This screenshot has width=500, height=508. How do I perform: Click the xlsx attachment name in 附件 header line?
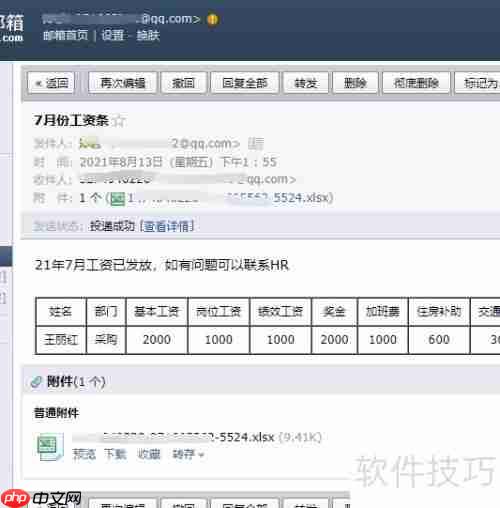click(230, 198)
